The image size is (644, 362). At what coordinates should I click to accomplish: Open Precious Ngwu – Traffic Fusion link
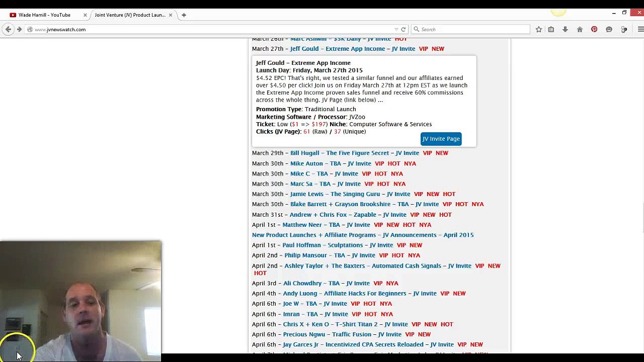coord(327,334)
